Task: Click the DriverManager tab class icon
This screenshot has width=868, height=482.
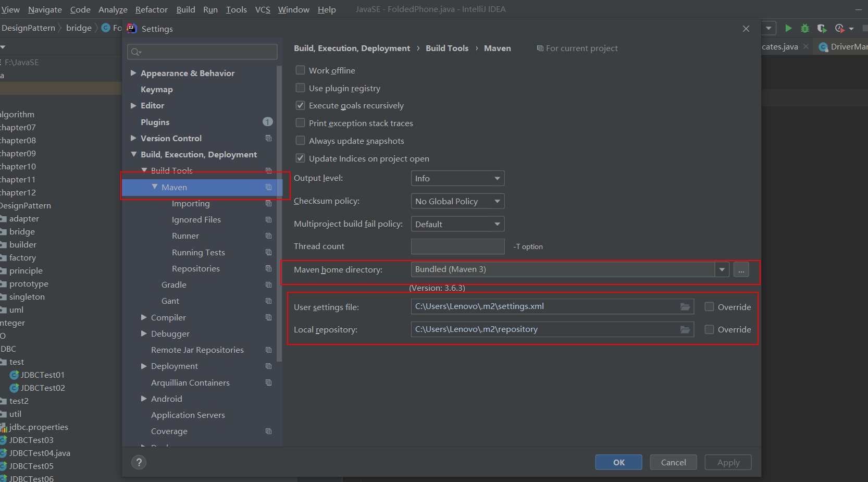Action: [823, 47]
